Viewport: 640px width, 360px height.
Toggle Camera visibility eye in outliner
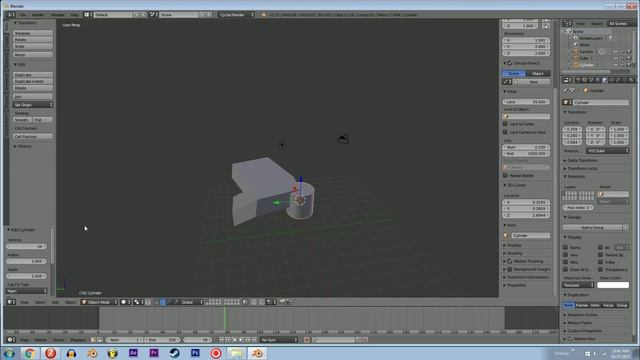coord(616,52)
